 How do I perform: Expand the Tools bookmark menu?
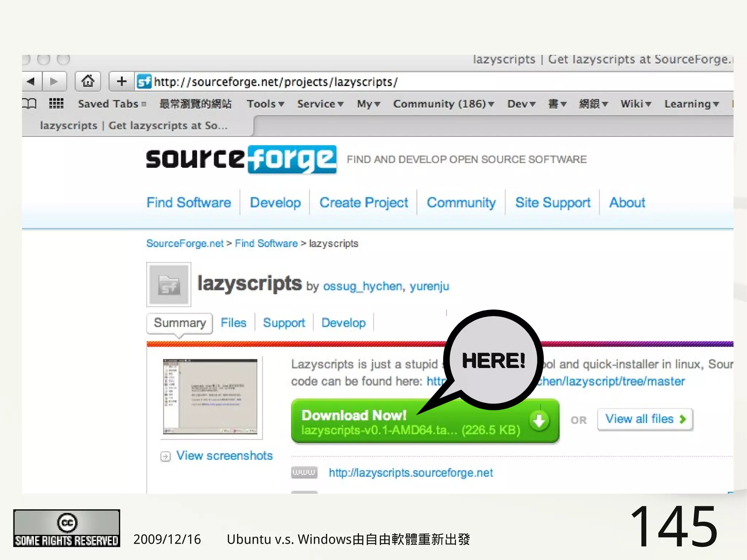266,104
